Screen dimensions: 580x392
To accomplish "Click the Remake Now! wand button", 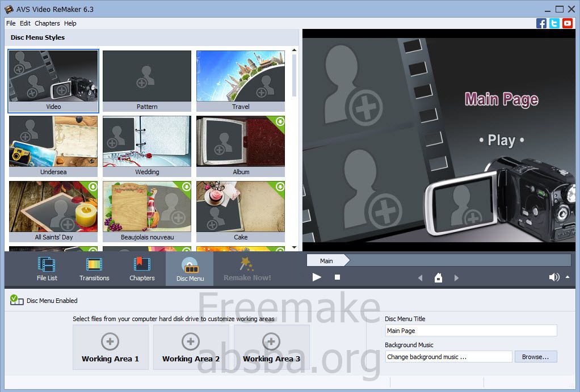I will point(247,269).
